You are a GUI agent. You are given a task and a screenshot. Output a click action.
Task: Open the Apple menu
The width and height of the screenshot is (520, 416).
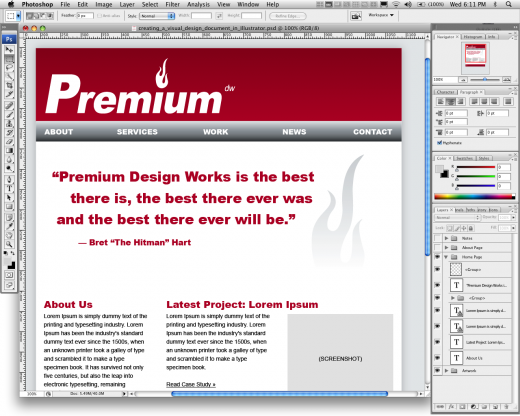coord(11,4)
